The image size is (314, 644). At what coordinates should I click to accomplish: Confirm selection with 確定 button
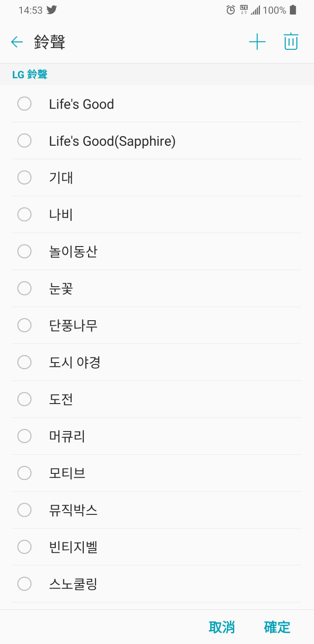pos(277,627)
